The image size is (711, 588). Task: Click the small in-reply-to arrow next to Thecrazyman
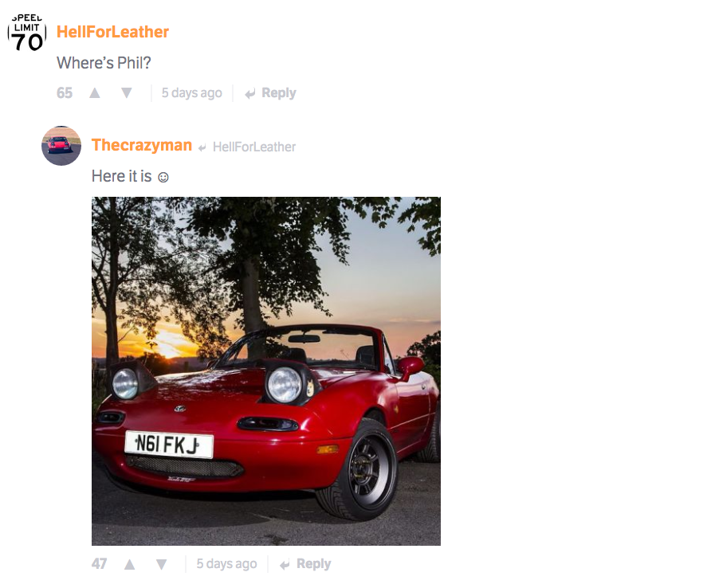(x=202, y=147)
